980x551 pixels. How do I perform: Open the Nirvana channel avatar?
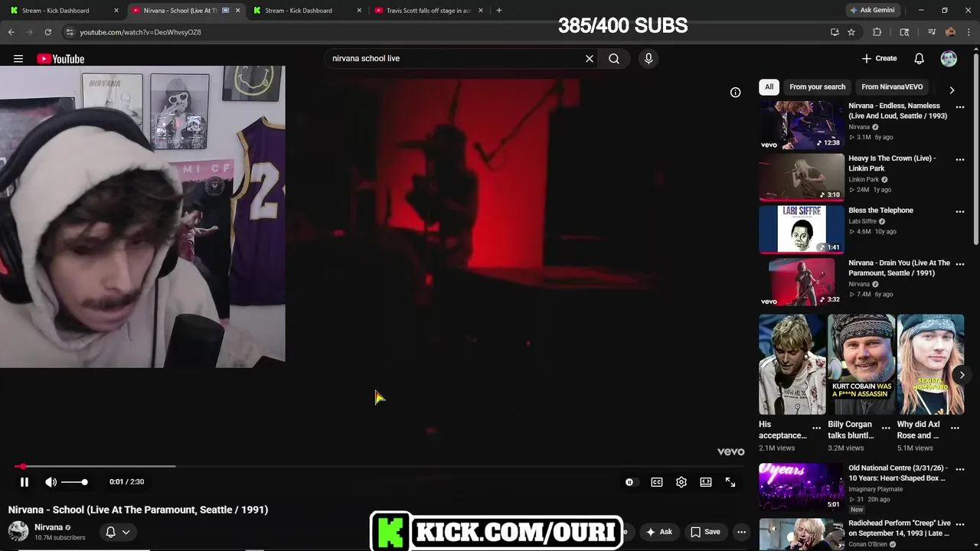(18, 531)
